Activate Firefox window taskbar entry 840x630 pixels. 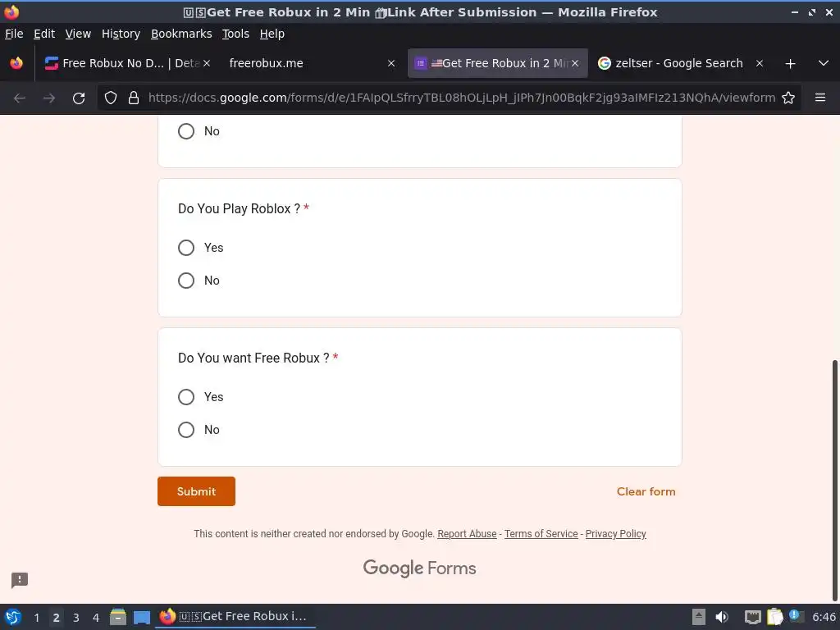tap(235, 617)
